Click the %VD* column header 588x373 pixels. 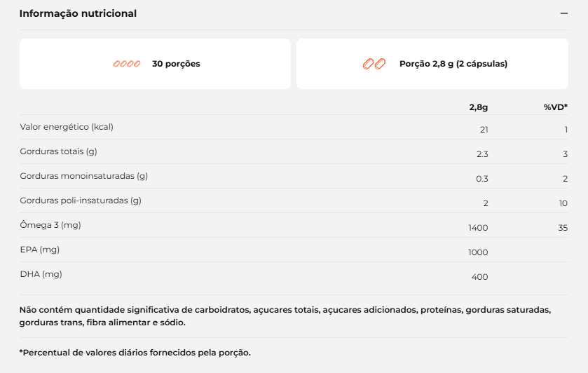pyautogui.click(x=555, y=107)
